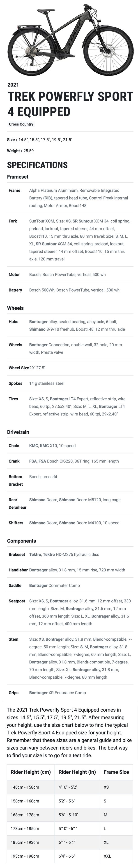Click first Shimano link in Shifters row
Image resolution: width=138 pixels, height=868 pixels.
coord(37,523)
